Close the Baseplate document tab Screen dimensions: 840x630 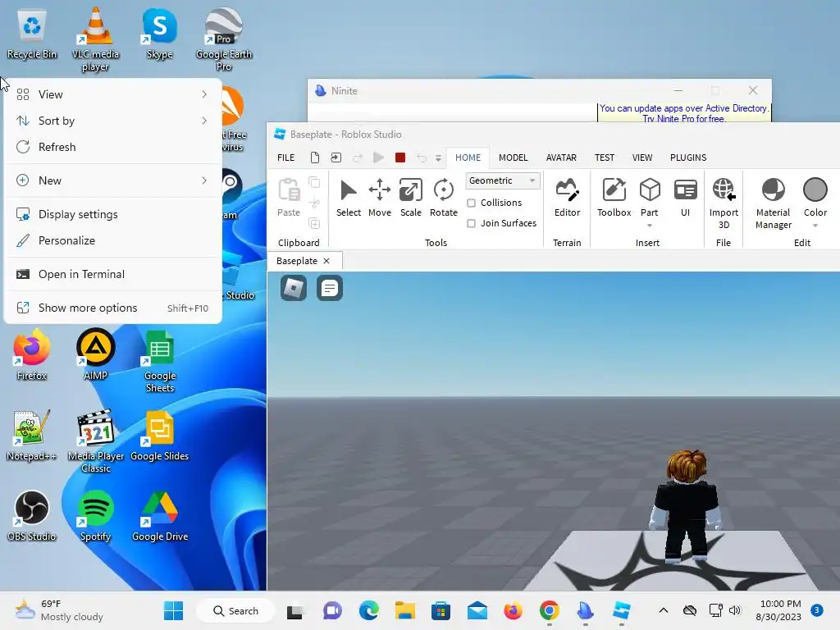[x=326, y=261]
